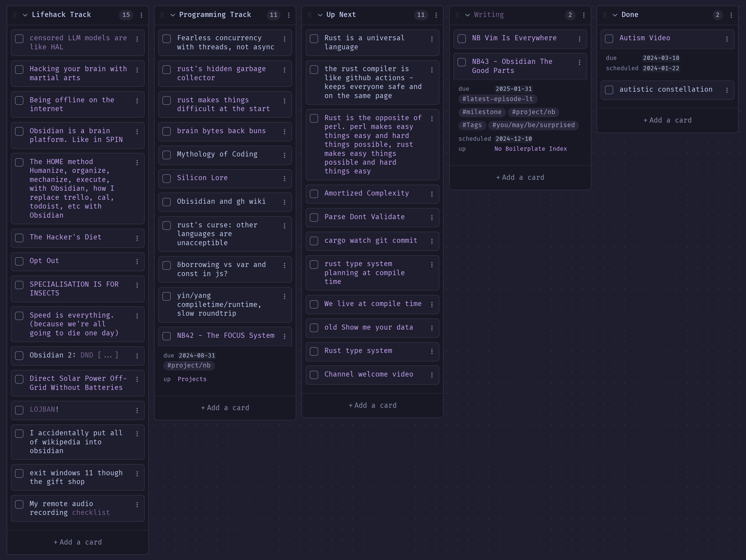Open card menu for 'NB42 - The FOCUS System'
Screen dimensions: 746x560
(285, 337)
